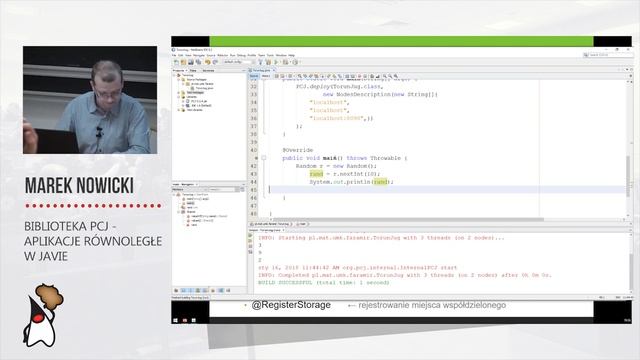Collapse code fold at main() line 41
The width and height of the screenshot is (640, 360).
pyautogui.click(x=264, y=158)
